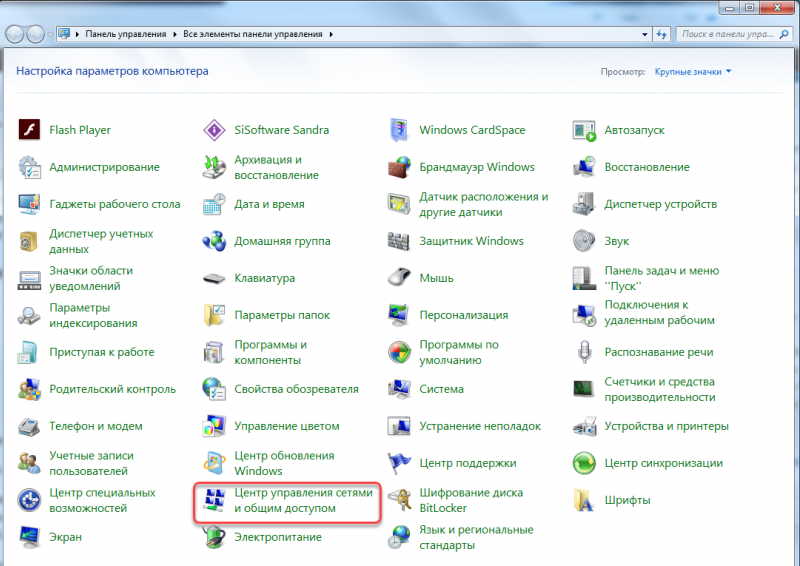This screenshot has height=566, width=800.
Task: Open Windows CardSpace icon
Action: point(399,130)
